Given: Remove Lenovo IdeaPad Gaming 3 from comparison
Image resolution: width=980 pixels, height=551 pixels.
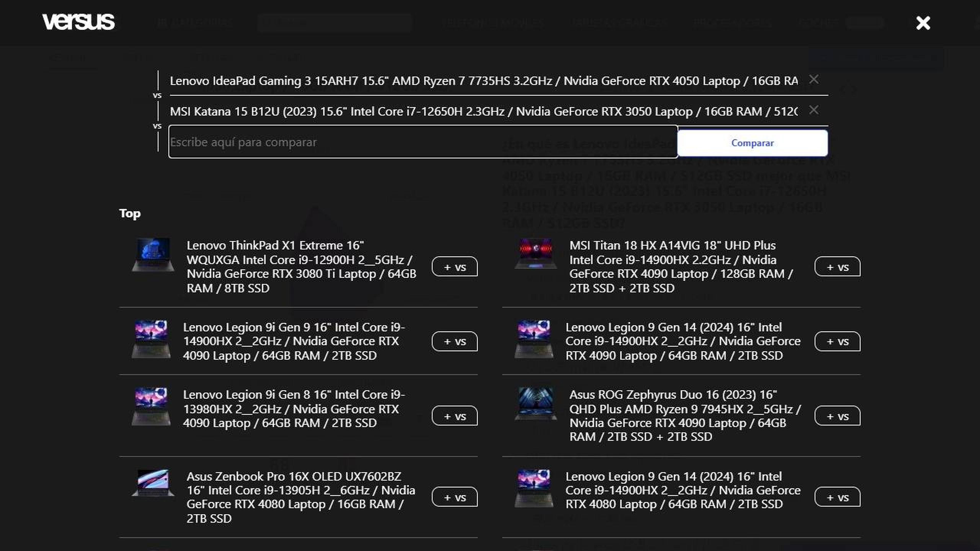Looking at the screenshot, I should 814,80.
